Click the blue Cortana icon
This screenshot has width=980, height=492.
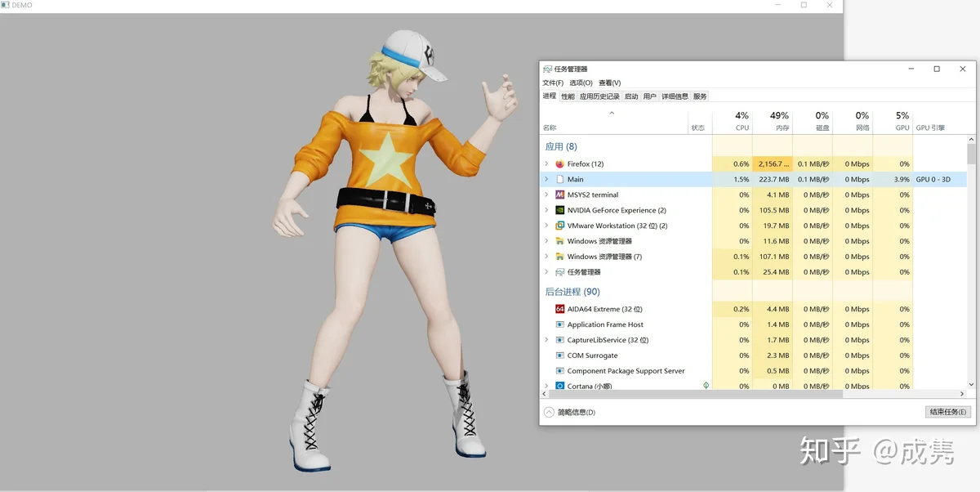click(559, 386)
